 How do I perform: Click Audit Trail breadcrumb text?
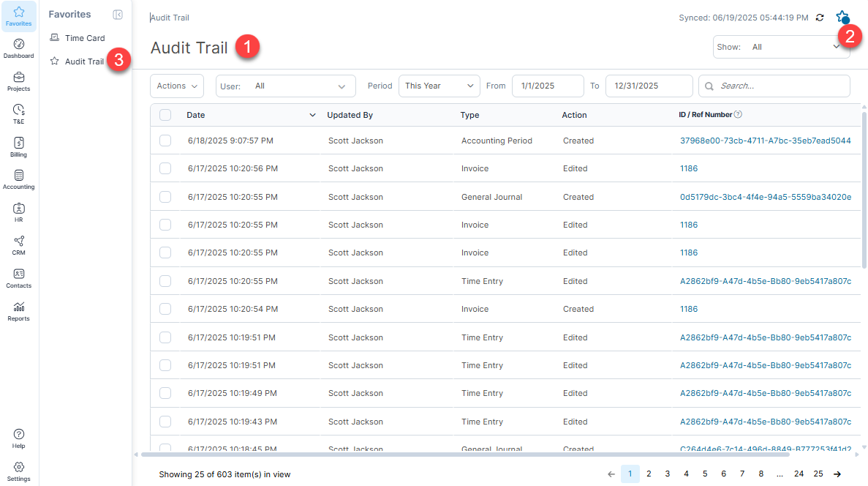(170, 18)
